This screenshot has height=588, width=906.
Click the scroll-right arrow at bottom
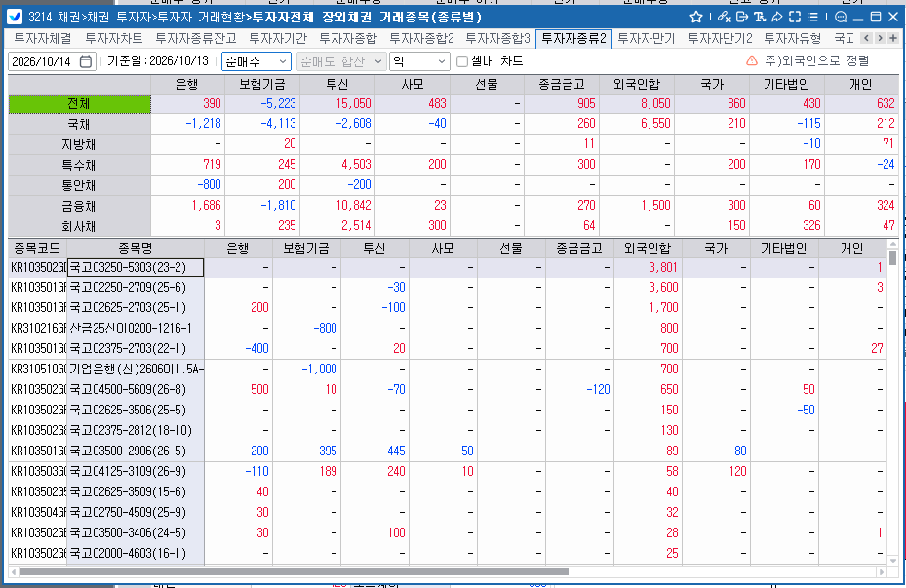point(882,571)
